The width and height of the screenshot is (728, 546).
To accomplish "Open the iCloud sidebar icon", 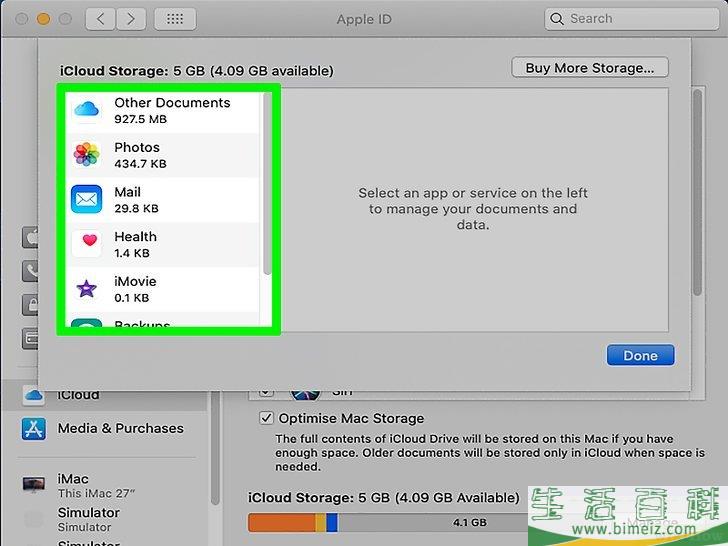I will point(33,395).
